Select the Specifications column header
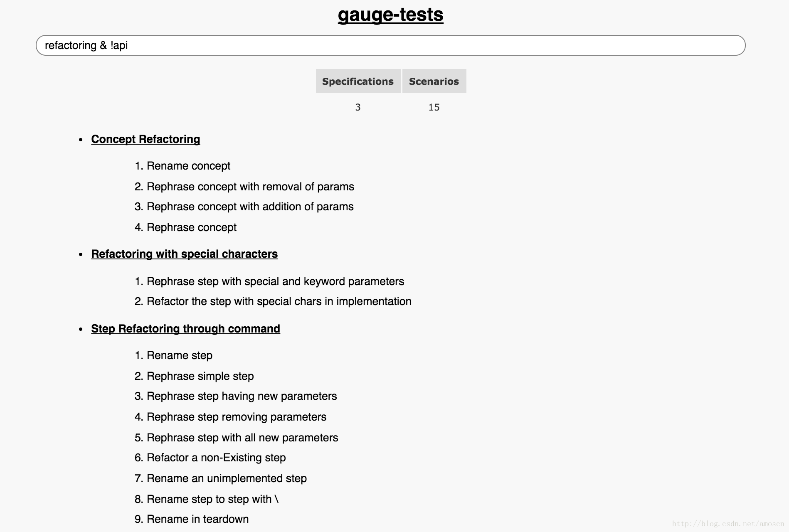Viewport: 789px width, 532px height. click(x=358, y=81)
